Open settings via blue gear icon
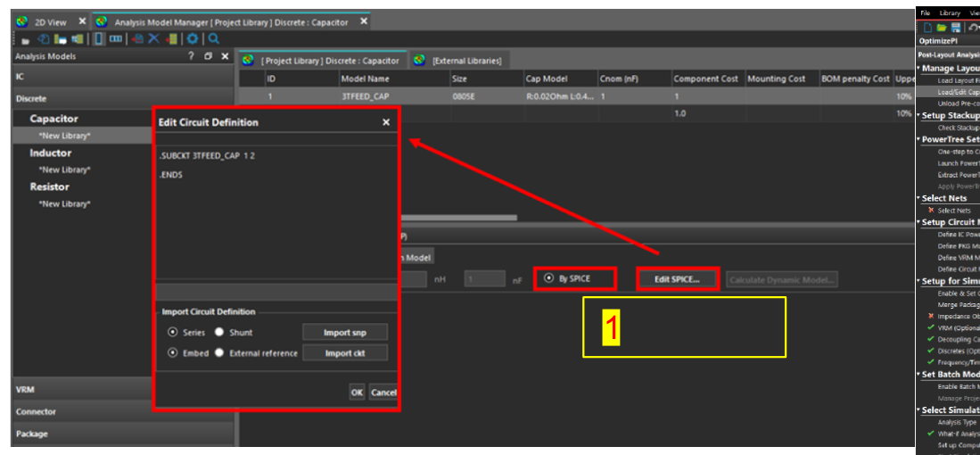980x455 pixels. pos(193,39)
